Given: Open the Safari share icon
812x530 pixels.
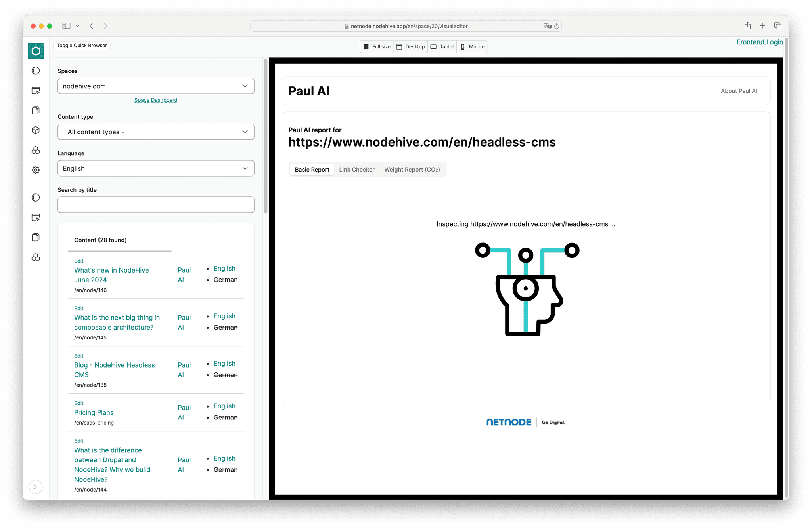Looking at the screenshot, I should (747, 26).
